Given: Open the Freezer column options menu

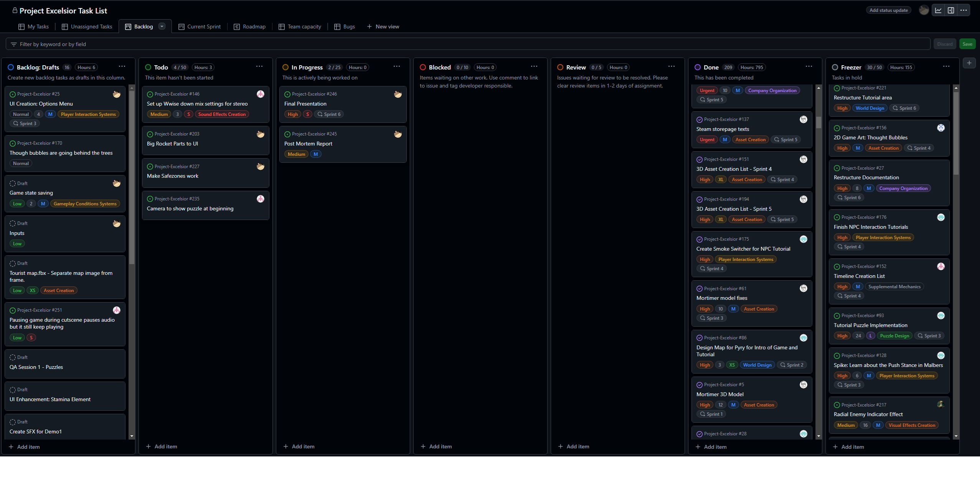Looking at the screenshot, I should [x=946, y=66].
